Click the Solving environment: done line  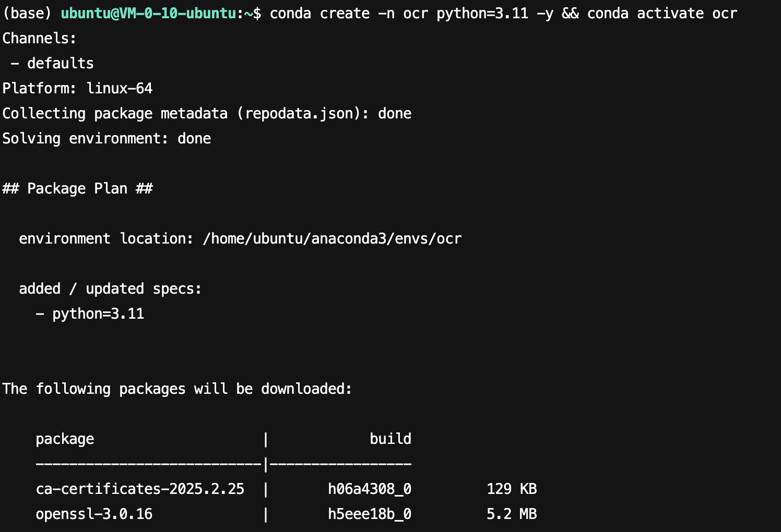[x=106, y=138]
